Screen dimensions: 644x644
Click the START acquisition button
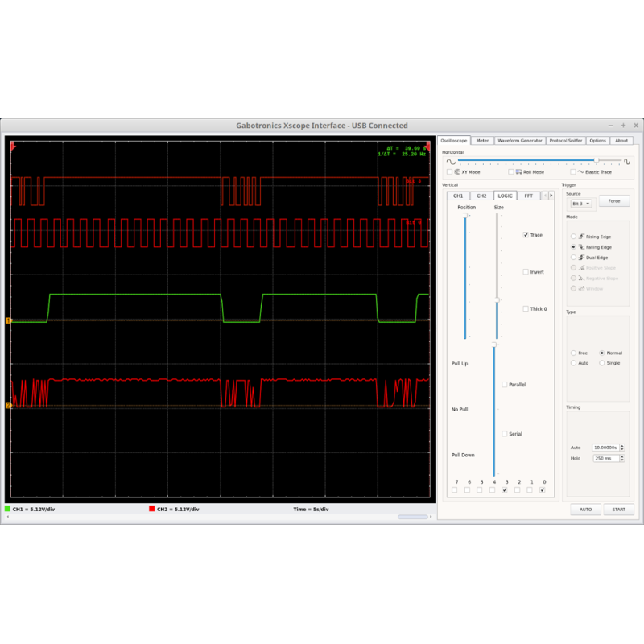619,510
